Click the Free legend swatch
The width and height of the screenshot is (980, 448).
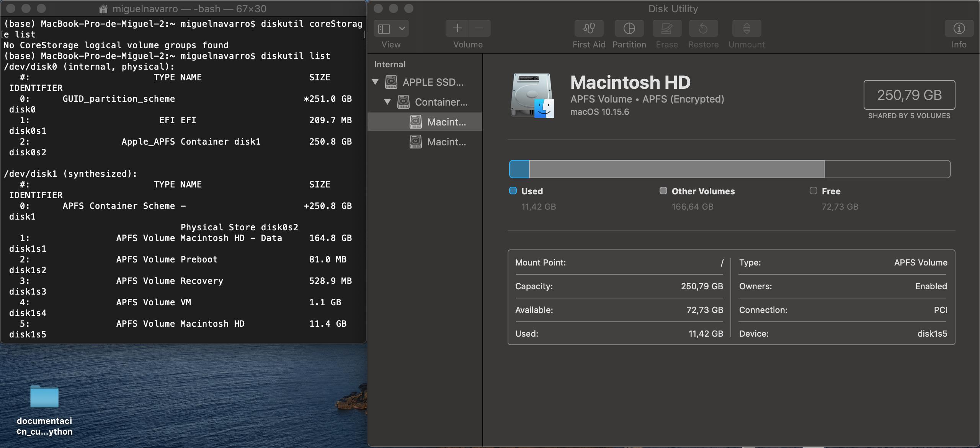pos(813,191)
